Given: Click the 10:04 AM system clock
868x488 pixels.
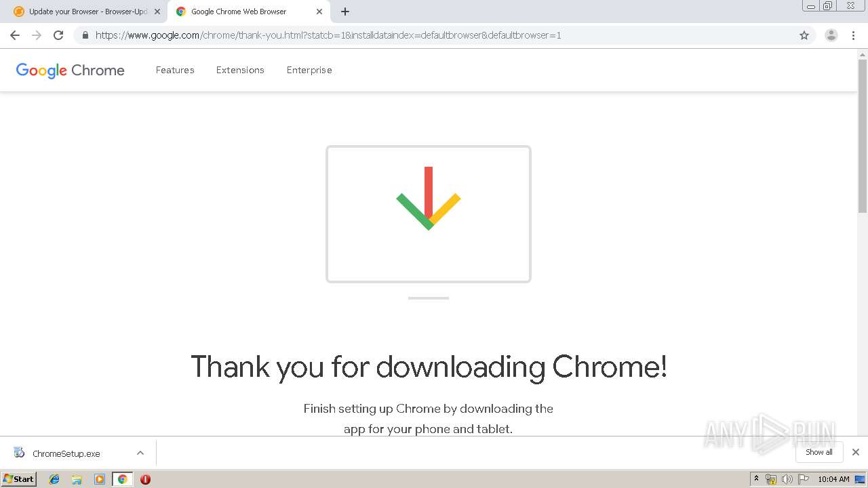Looking at the screenshot, I should point(833,479).
